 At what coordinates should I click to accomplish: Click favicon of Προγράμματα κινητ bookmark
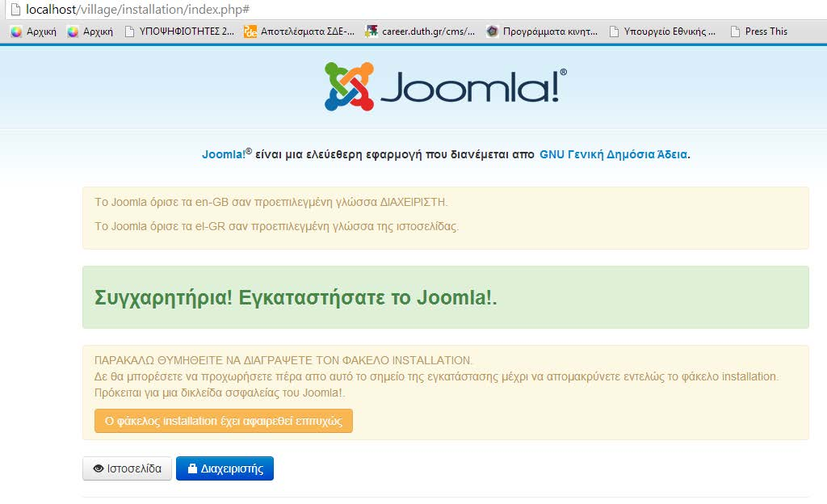[x=492, y=31]
